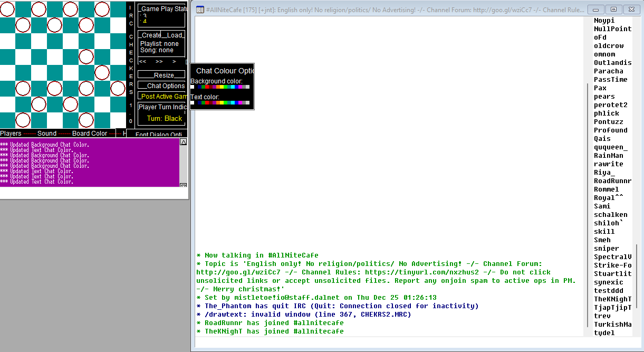Select user tydel in nick list
Screen dimensions: 644x352
[x=604, y=333]
